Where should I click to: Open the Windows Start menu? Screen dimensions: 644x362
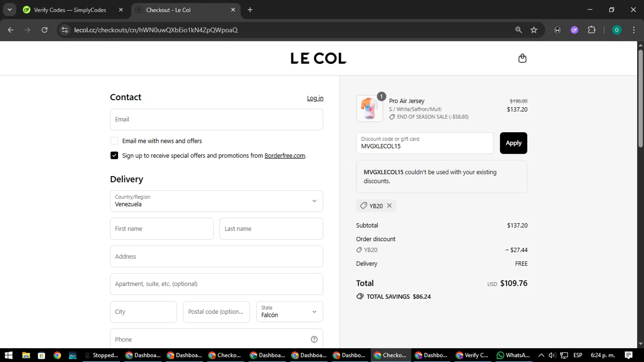pos(9,355)
